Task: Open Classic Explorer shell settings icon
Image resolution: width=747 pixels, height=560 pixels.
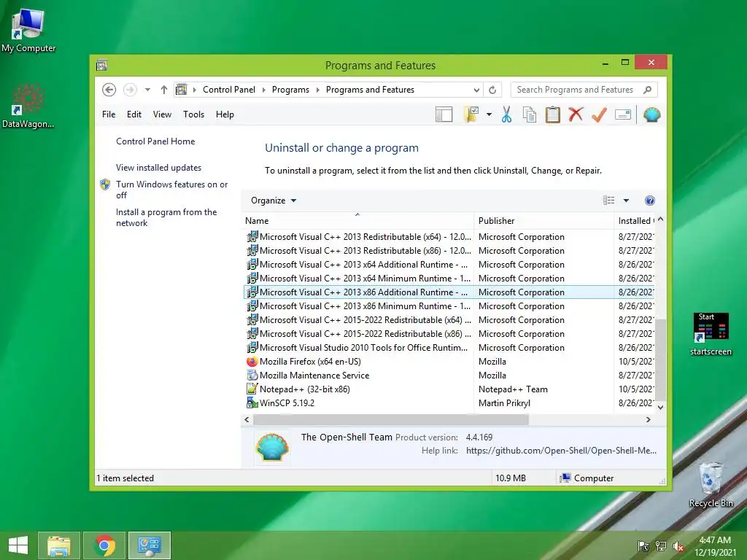Action: 651,114
